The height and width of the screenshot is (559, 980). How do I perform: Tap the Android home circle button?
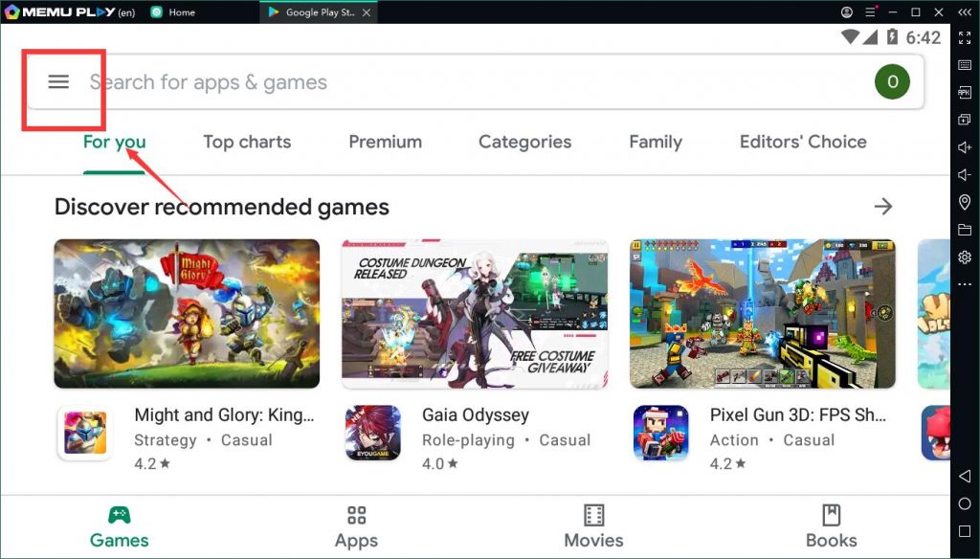tap(964, 503)
